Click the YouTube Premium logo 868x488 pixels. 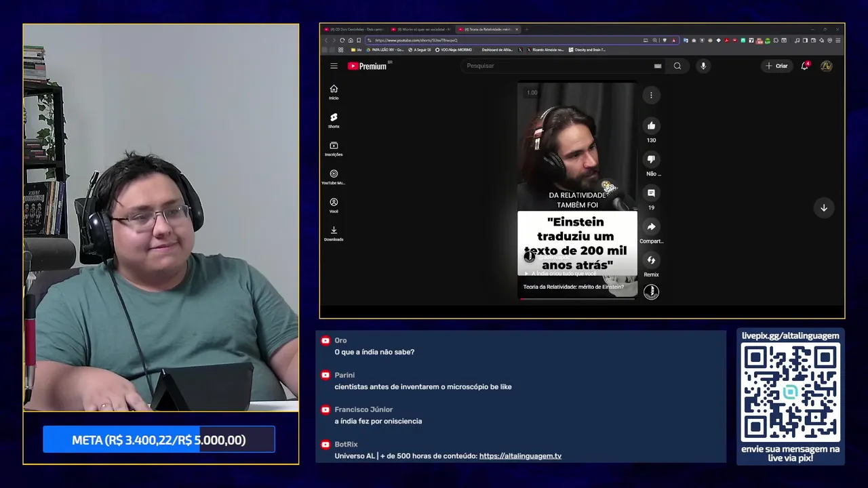pyautogui.click(x=368, y=66)
